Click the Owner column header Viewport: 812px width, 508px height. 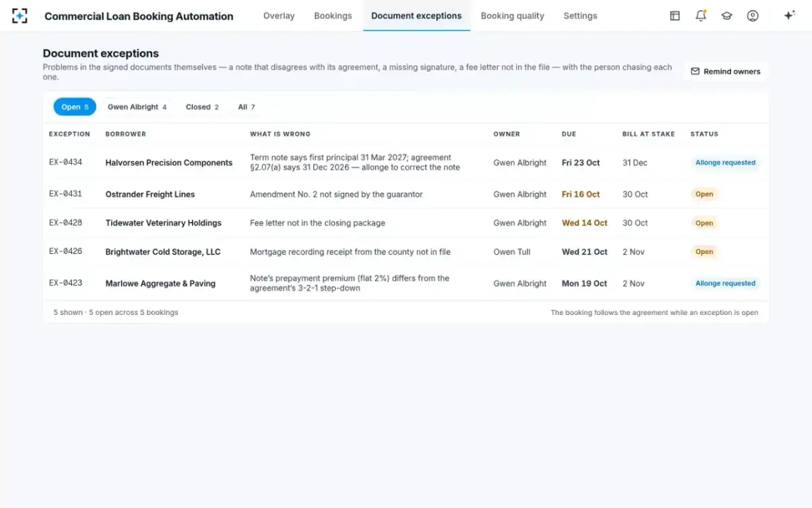[507, 134]
